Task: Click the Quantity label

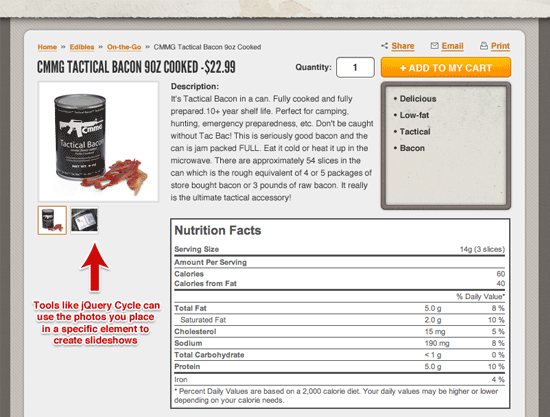Action: click(313, 67)
